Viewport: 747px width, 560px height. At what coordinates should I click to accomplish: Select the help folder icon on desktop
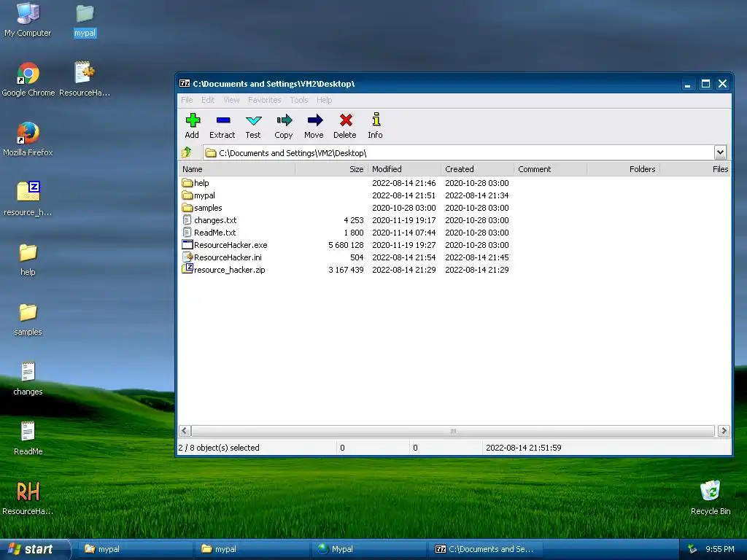[28, 259]
